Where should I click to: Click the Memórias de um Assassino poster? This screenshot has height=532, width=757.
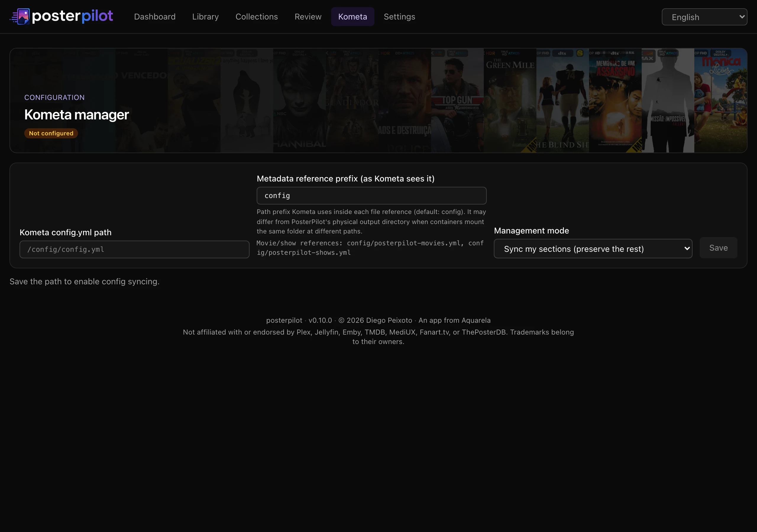615,100
